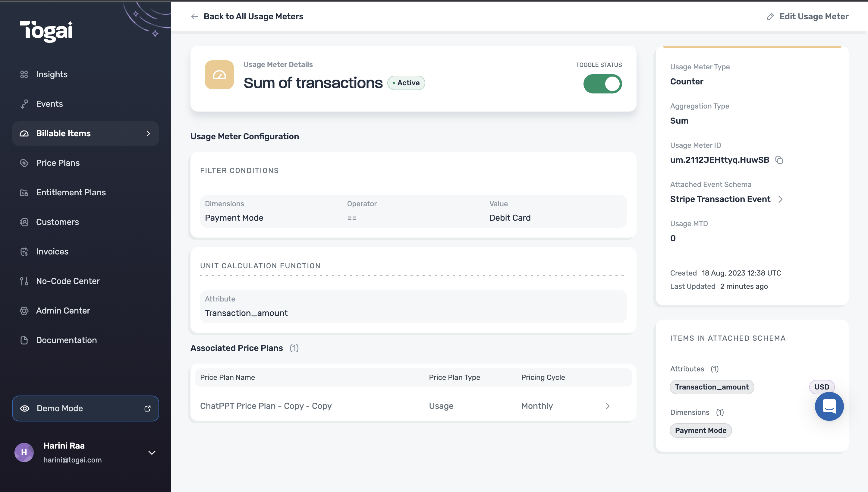Navigate to Price Plans
The image size is (868, 492).
[86, 163]
